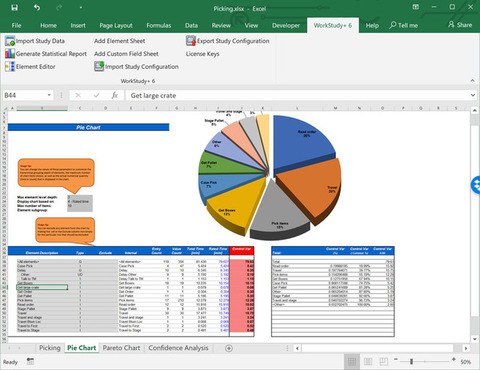Add a new sheet with plus icon

point(229,348)
